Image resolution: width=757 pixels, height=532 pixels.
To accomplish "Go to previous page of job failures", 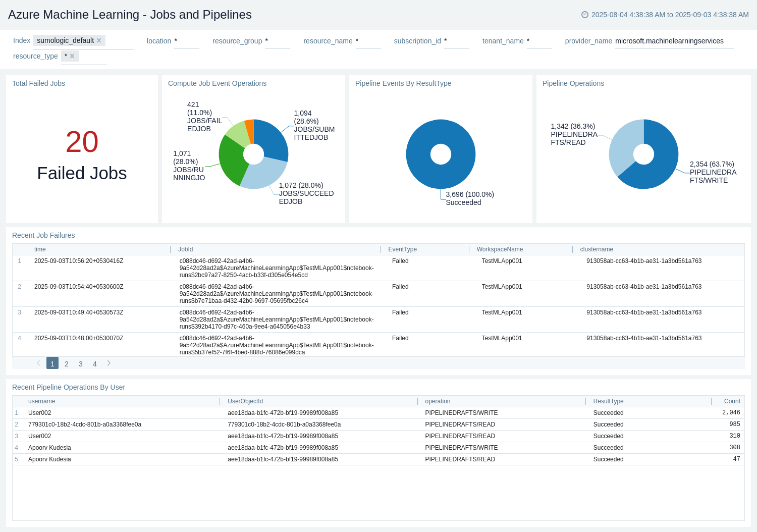I will (38, 363).
